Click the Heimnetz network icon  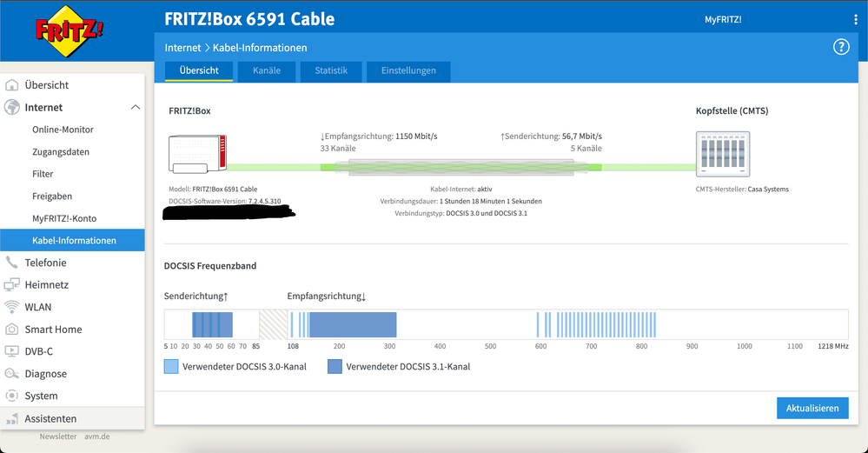coord(11,284)
